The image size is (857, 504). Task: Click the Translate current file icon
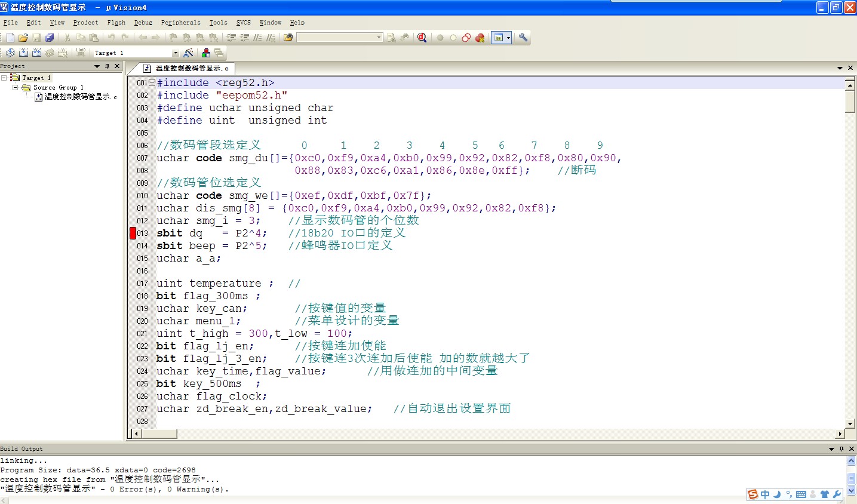(10, 53)
